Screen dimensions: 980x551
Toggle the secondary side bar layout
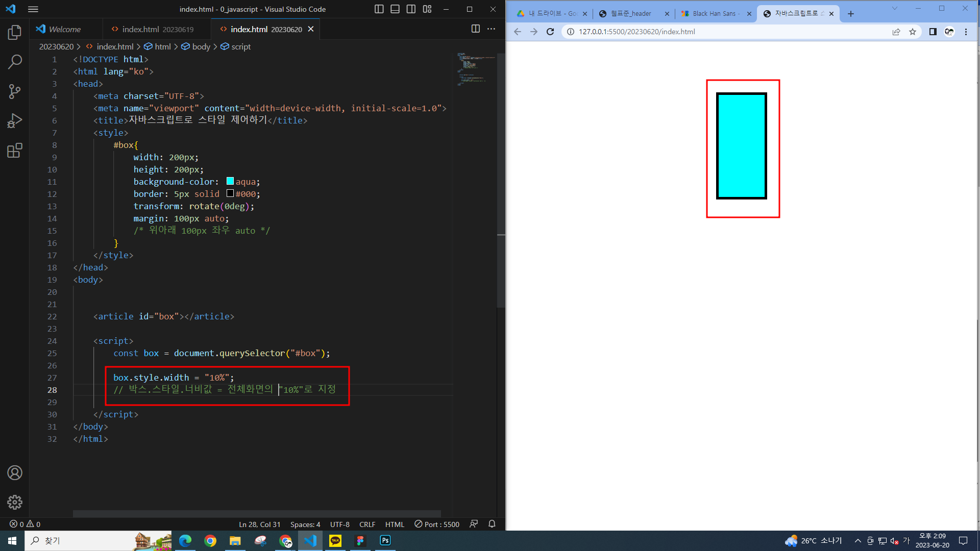pyautogui.click(x=411, y=9)
